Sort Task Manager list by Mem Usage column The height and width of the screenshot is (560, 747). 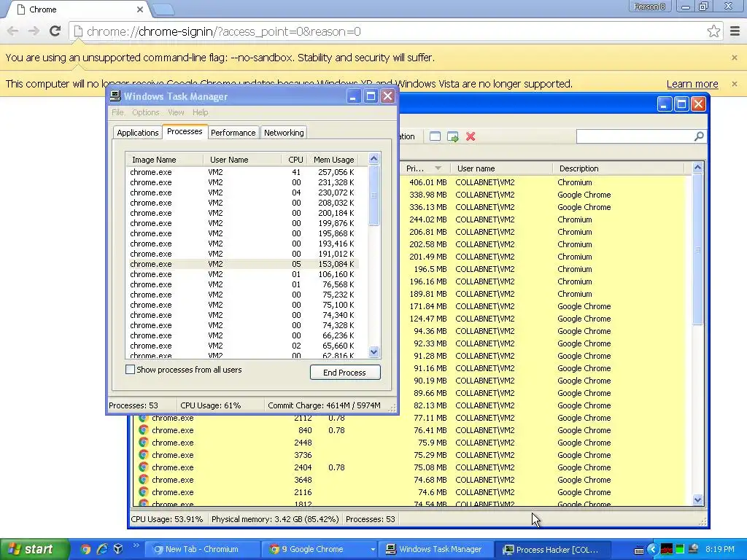coord(333,160)
